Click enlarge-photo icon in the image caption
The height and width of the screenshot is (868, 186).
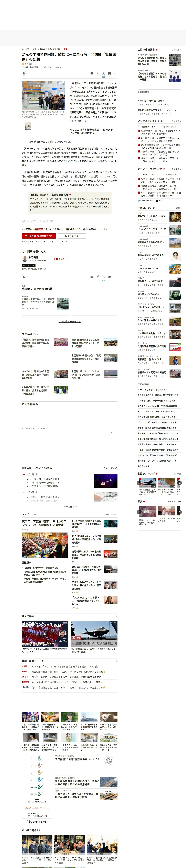click(35, 118)
